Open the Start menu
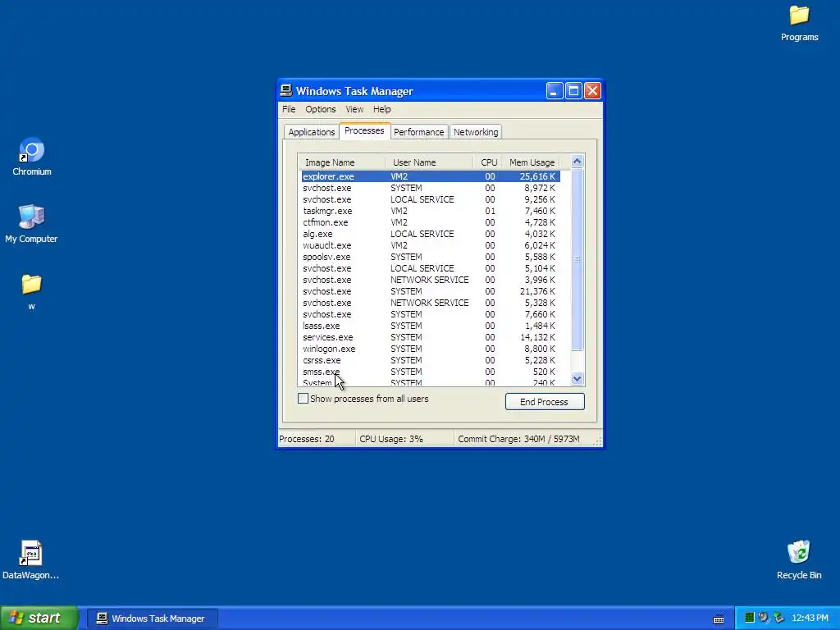The width and height of the screenshot is (840, 630). click(39, 618)
